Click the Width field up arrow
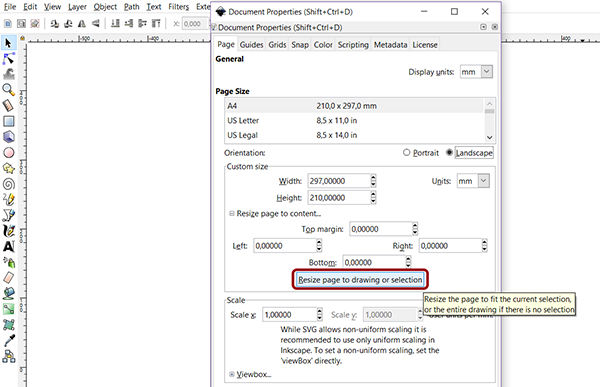Image resolution: width=600 pixels, height=387 pixels. point(373,178)
